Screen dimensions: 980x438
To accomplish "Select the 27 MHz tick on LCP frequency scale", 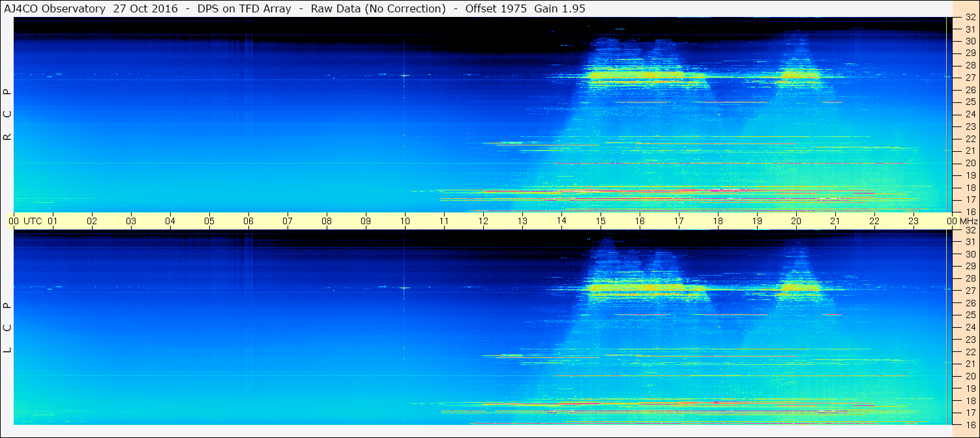I will (x=970, y=291).
